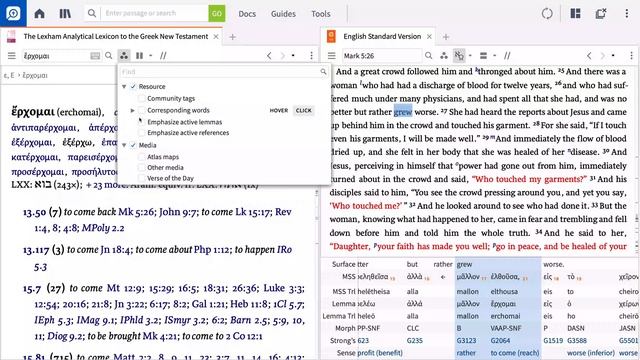
Task: Click the green GO button
Action: pos(217,13)
